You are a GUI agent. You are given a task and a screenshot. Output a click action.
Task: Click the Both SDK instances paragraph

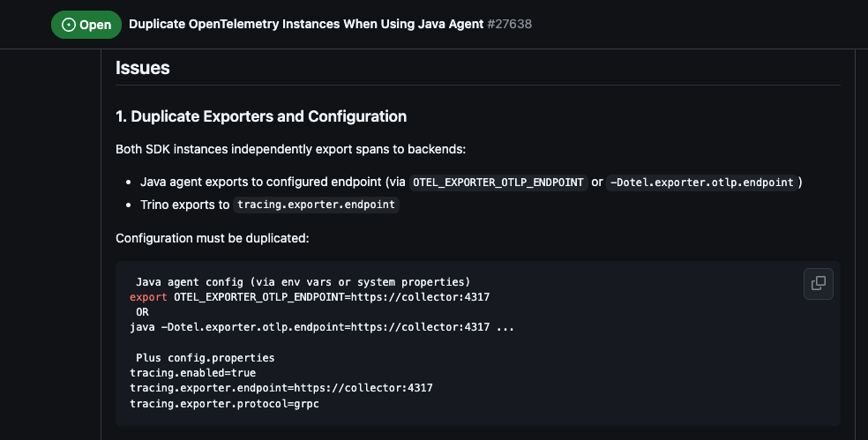tap(291, 149)
